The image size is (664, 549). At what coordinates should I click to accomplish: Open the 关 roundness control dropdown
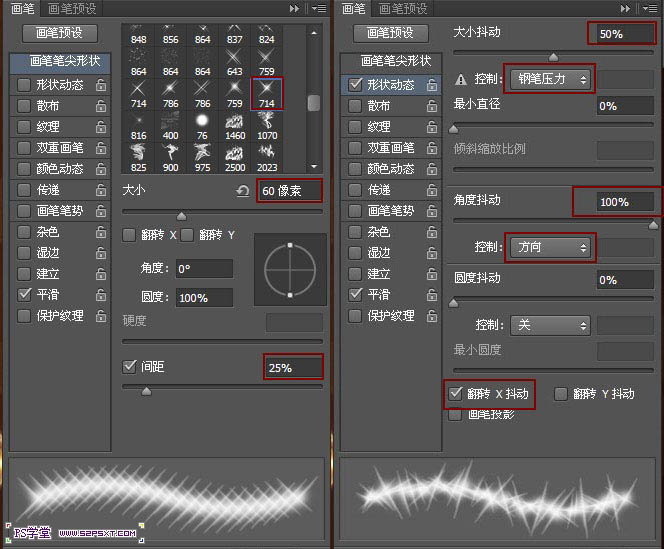pyautogui.click(x=551, y=325)
